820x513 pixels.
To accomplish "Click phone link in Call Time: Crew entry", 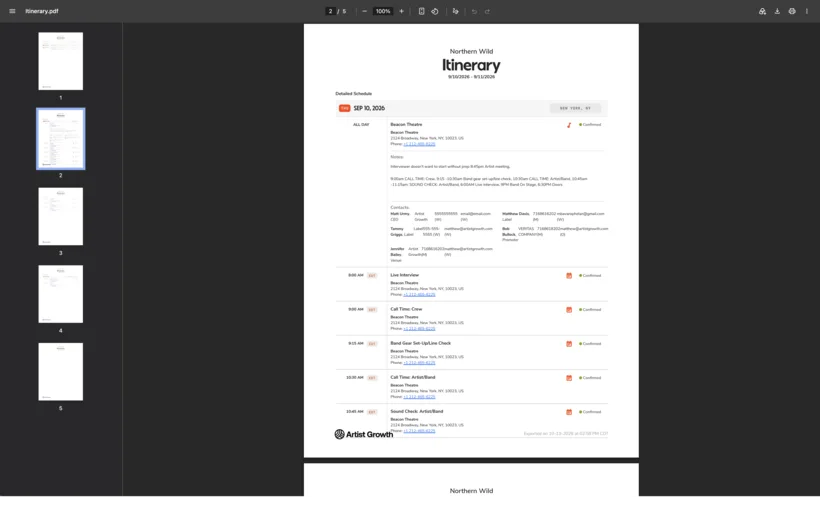I will click(419, 328).
